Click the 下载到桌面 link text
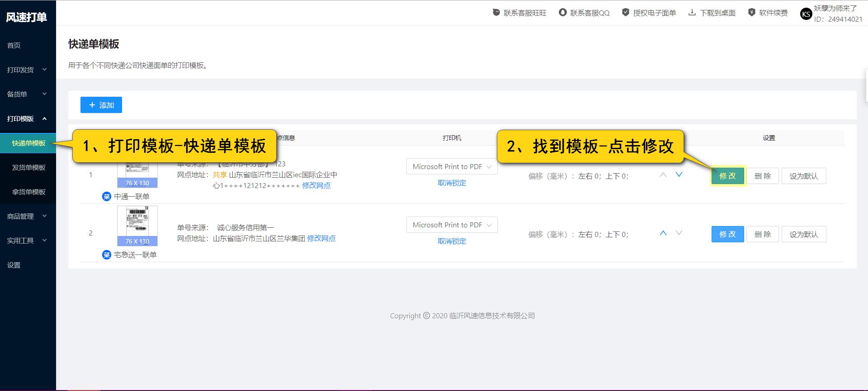Screen dimensions: 868x391 coord(717,13)
